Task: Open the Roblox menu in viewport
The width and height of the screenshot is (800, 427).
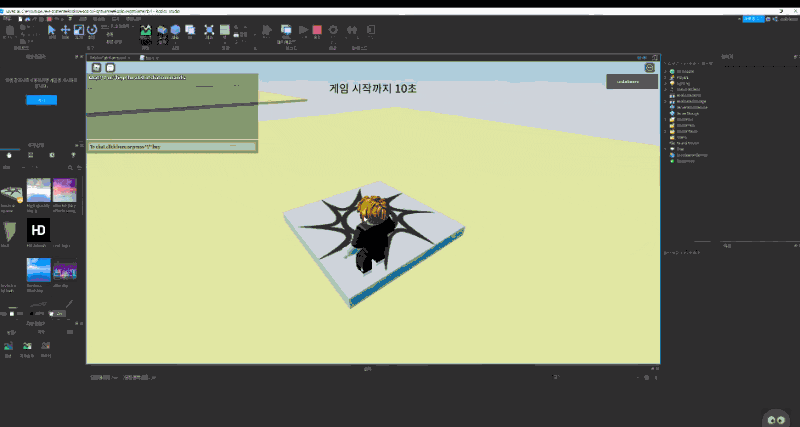Action: (x=96, y=67)
